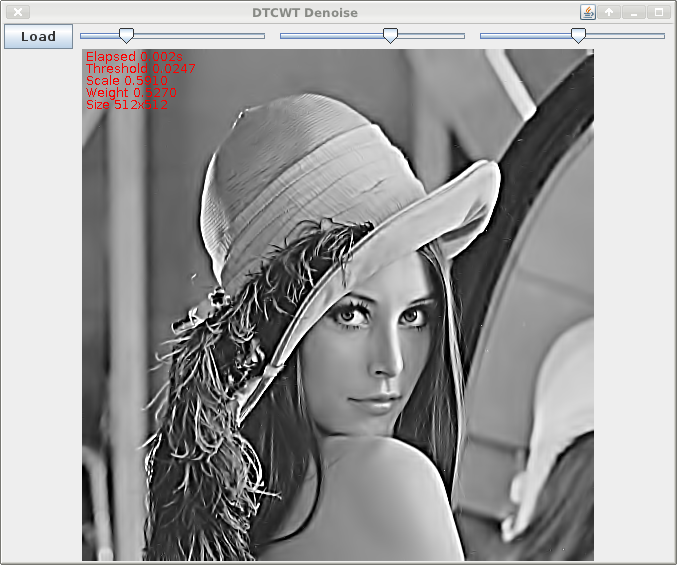Click the Java application icon in title bar
The image size is (677, 565).
pyautogui.click(x=588, y=12)
